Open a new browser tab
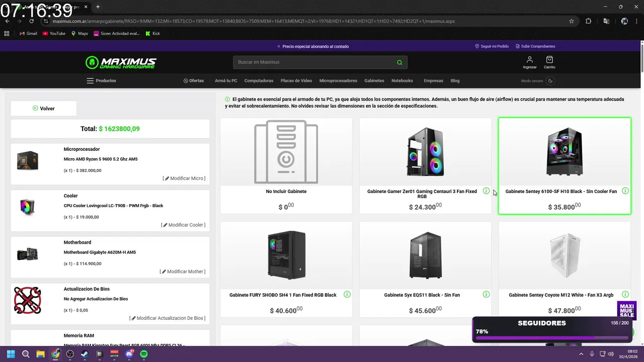 tap(98, 7)
